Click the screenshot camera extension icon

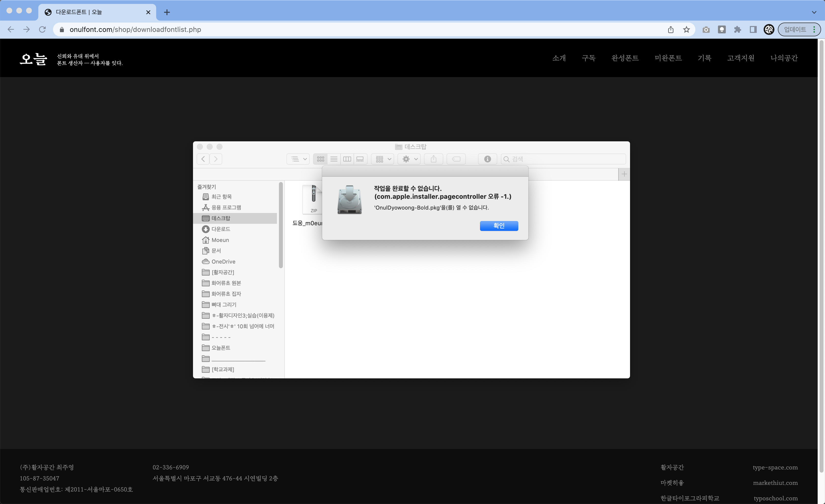click(706, 29)
